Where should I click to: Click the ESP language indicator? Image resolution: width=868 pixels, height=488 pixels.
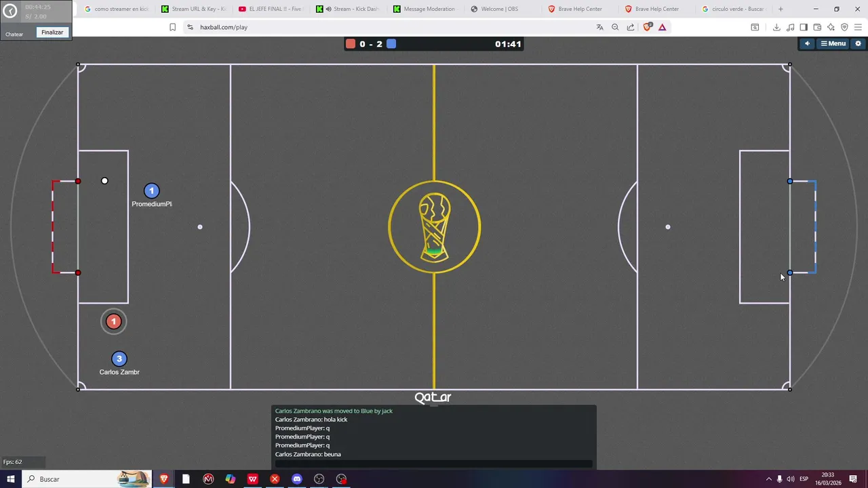[x=806, y=479]
